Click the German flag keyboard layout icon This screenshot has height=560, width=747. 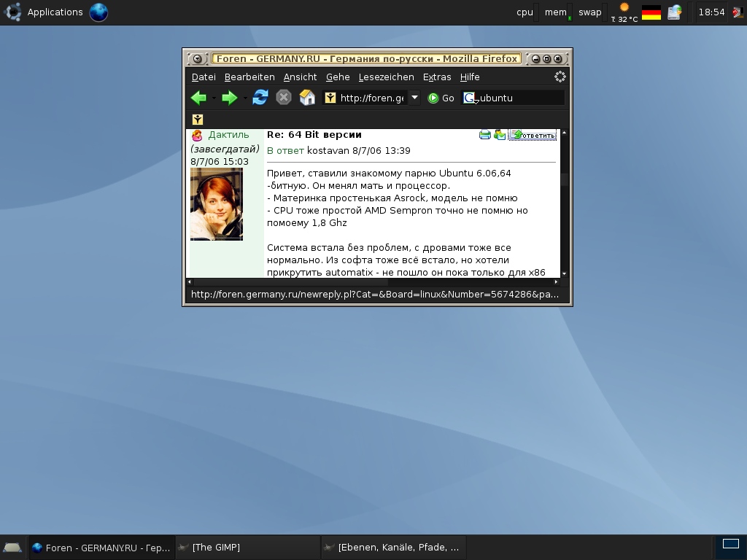(651, 12)
